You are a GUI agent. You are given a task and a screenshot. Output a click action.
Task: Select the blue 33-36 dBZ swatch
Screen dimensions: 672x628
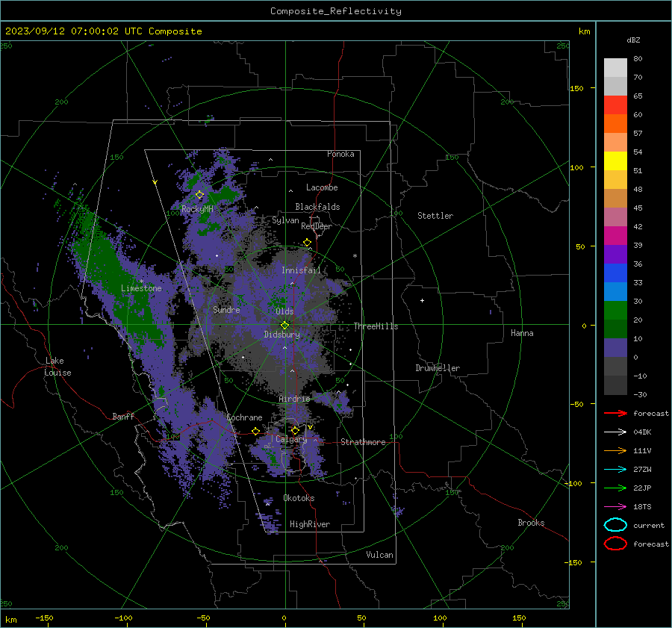point(615,273)
